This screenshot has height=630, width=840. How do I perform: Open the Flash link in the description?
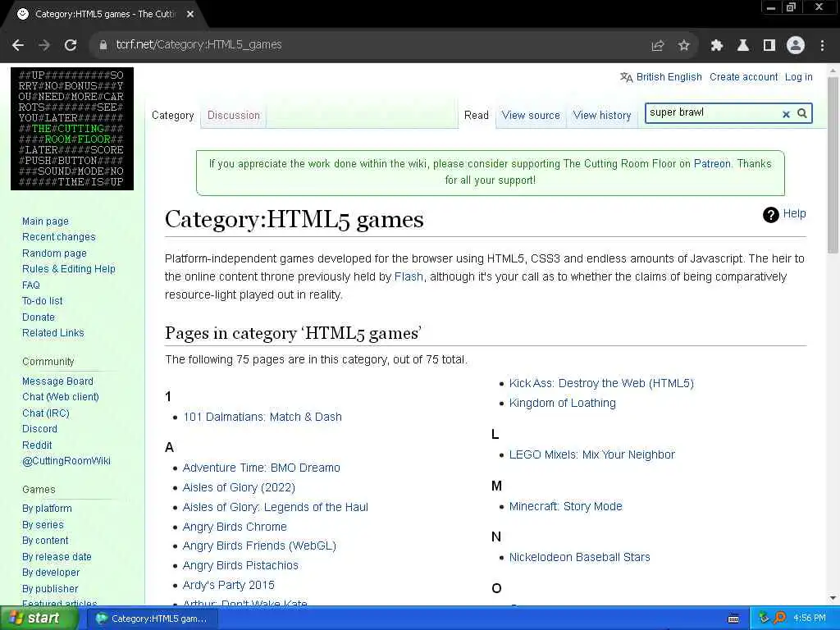pyautogui.click(x=409, y=277)
